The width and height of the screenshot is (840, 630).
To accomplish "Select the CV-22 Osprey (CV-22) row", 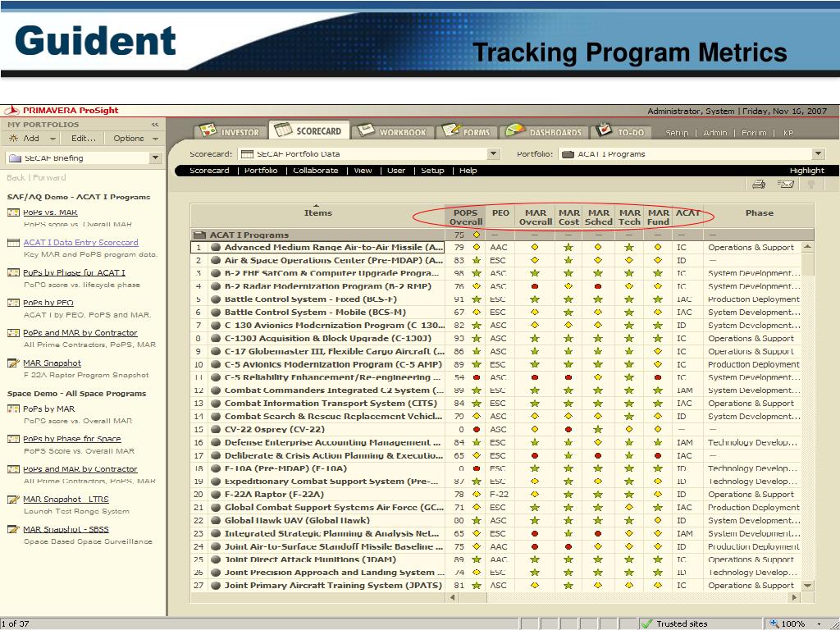I will click(496, 429).
